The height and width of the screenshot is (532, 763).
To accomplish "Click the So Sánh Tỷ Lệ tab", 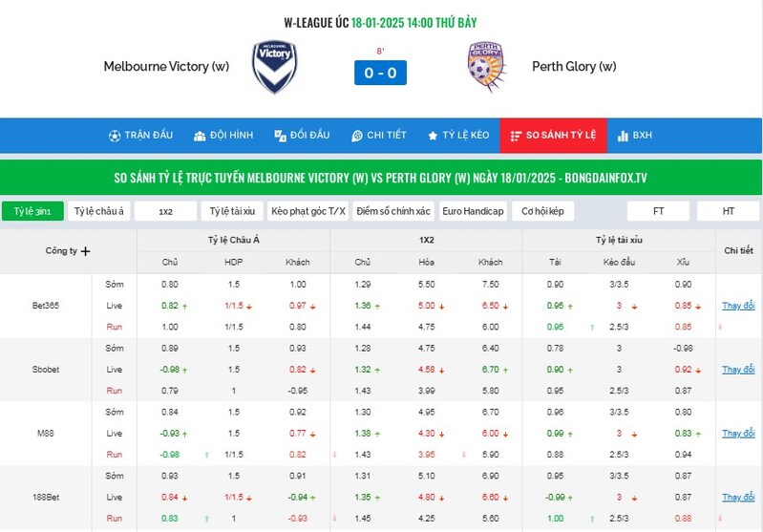I will [x=552, y=136].
